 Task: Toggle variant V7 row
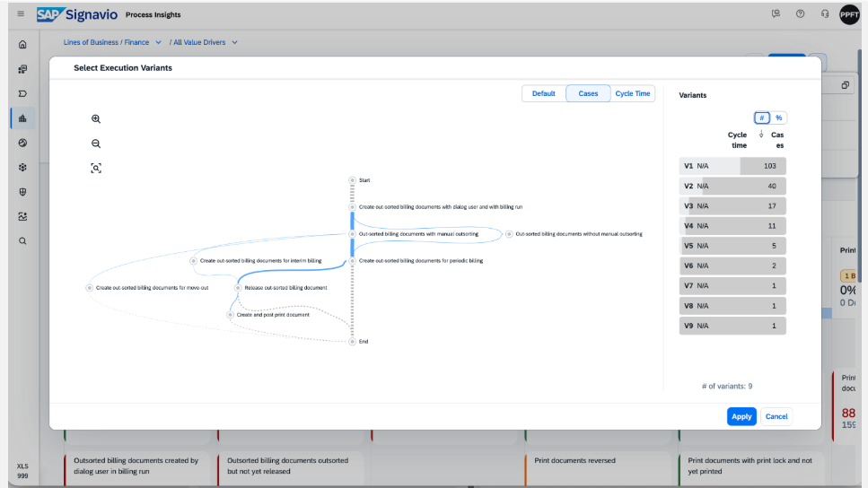(732, 285)
